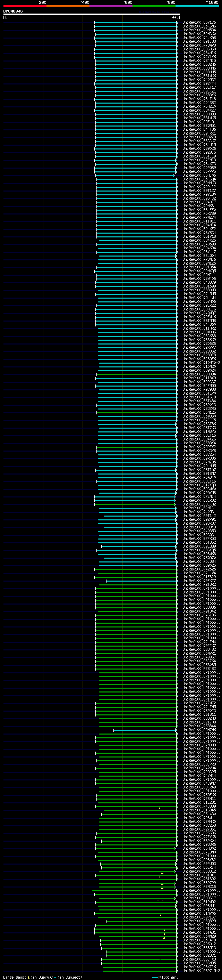222x980 pixels.
Task: Select the UniRef100_B8LKH2 label
Action: [199, 504]
